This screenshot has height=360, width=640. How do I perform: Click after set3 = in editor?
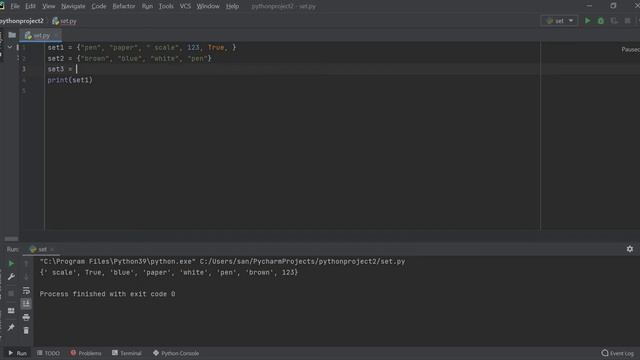(x=77, y=69)
